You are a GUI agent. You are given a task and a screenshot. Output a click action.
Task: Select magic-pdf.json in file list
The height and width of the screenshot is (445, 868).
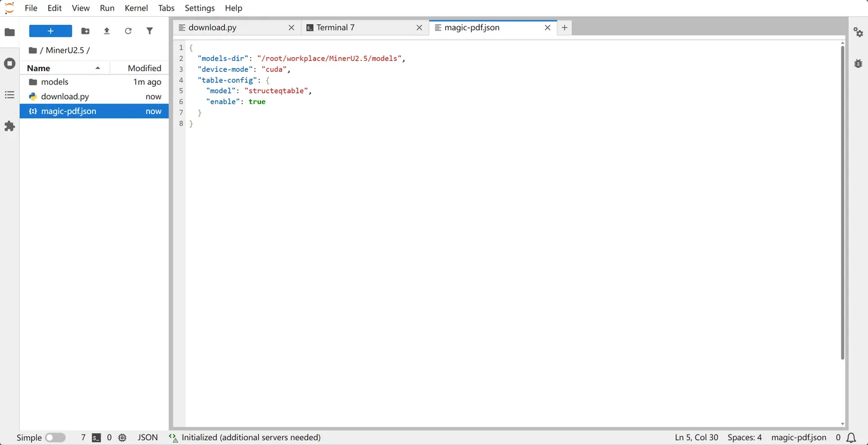94,112
